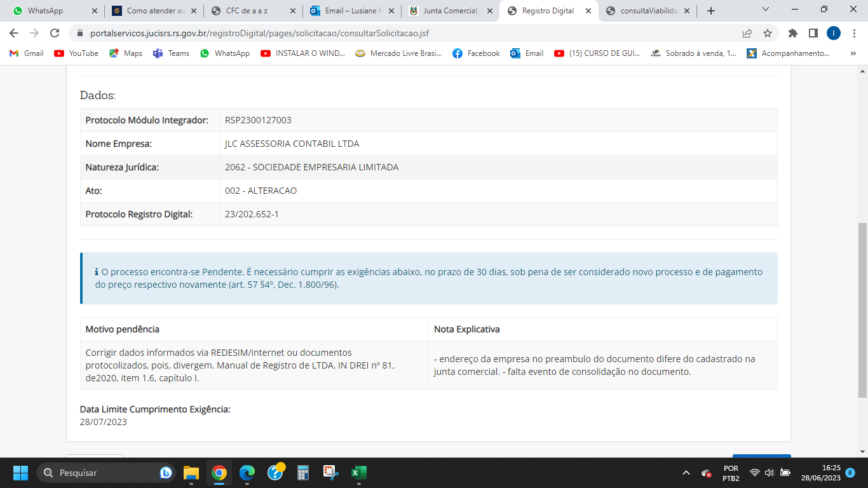
Task: Reload the current page
Action: click(55, 33)
